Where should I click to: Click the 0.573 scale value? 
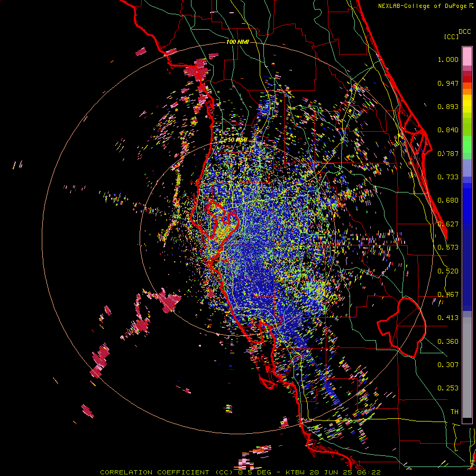click(x=448, y=248)
